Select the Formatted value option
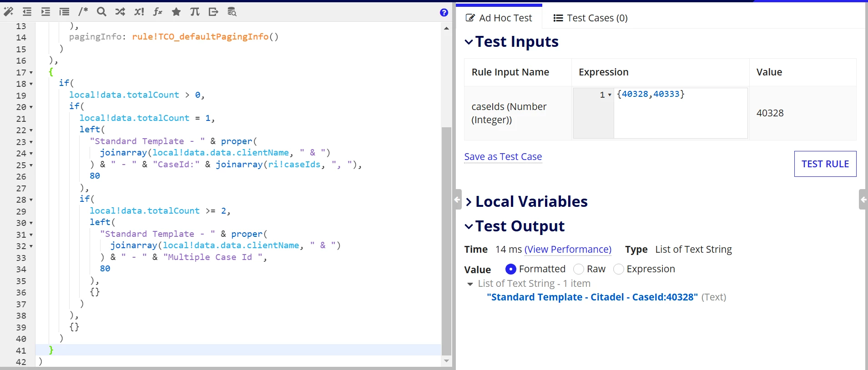This screenshot has width=868, height=370. (x=510, y=269)
